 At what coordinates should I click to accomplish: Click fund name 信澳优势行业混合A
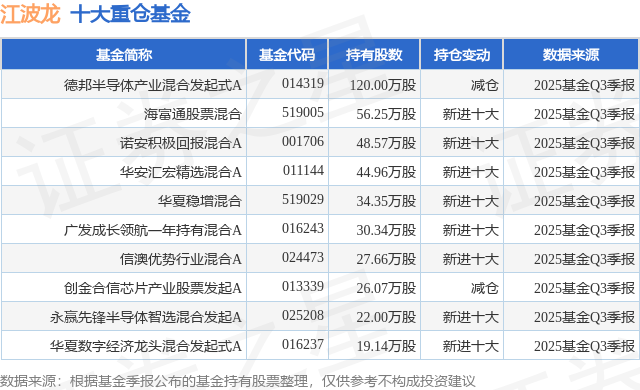tap(181, 259)
